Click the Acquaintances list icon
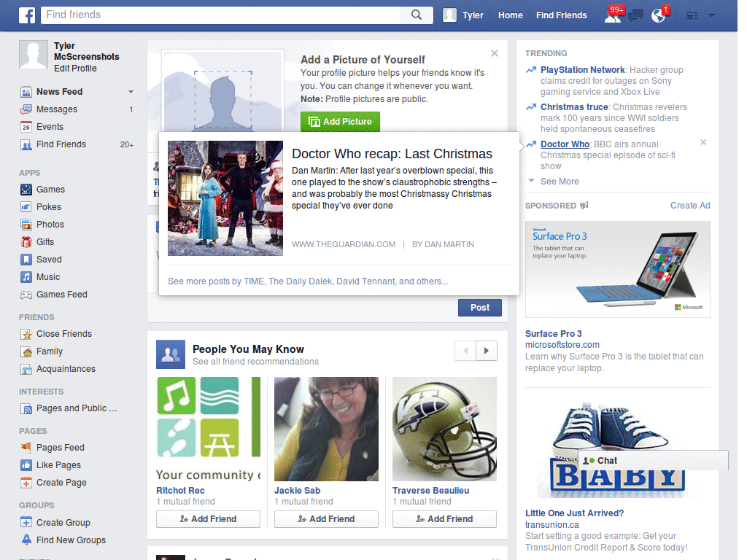 click(26, 369)
